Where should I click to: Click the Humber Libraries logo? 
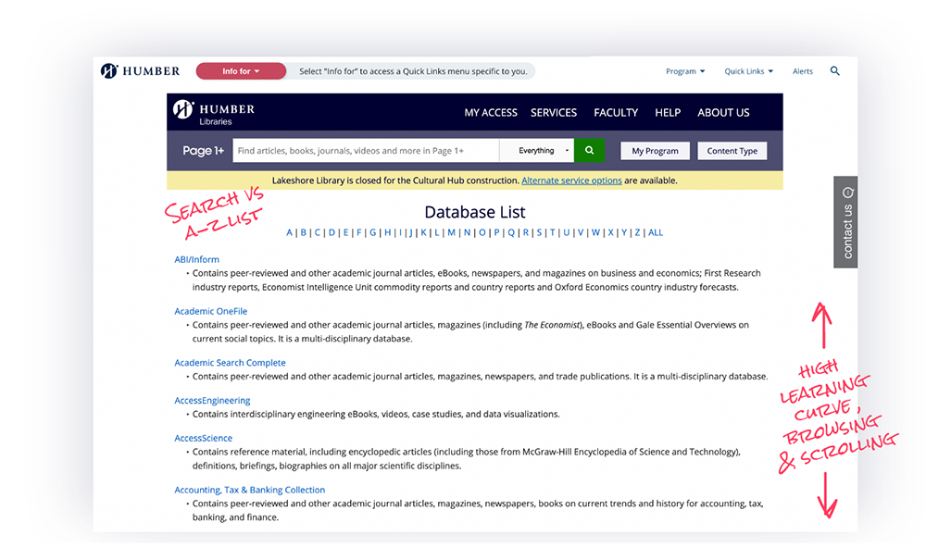[214, 112]
